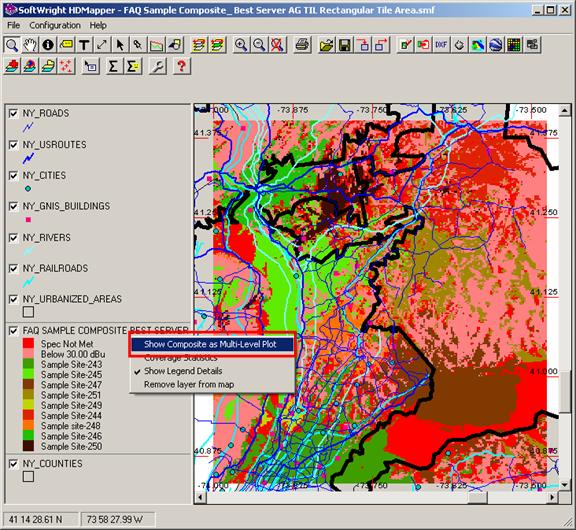
Task: Uncheck the NY_USROUTES layer checkbox
Action: [14, 145]
